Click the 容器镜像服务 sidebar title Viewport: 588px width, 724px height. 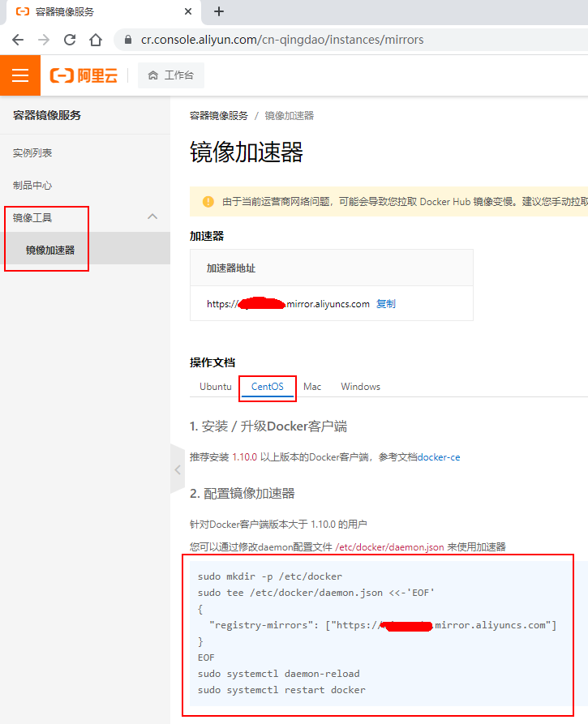pyautogui.click(x=47, y=115)
